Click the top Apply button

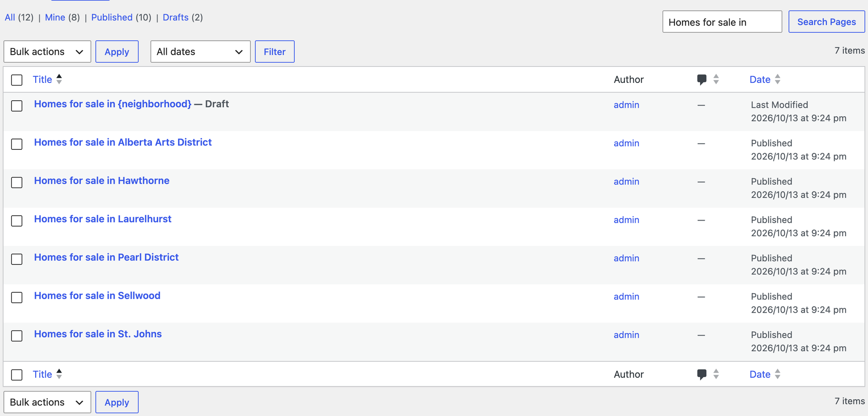[117, 52]
